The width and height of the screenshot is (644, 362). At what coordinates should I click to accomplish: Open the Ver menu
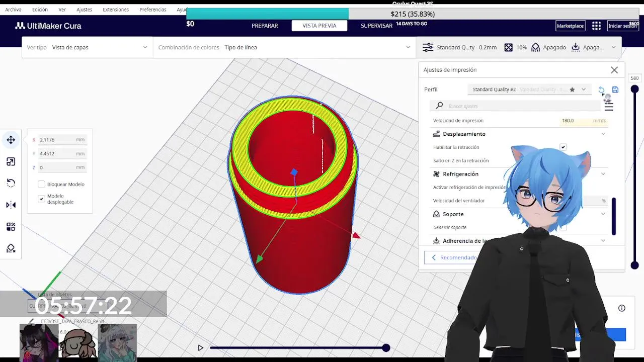pyautogui.click(x=62, y=10)
